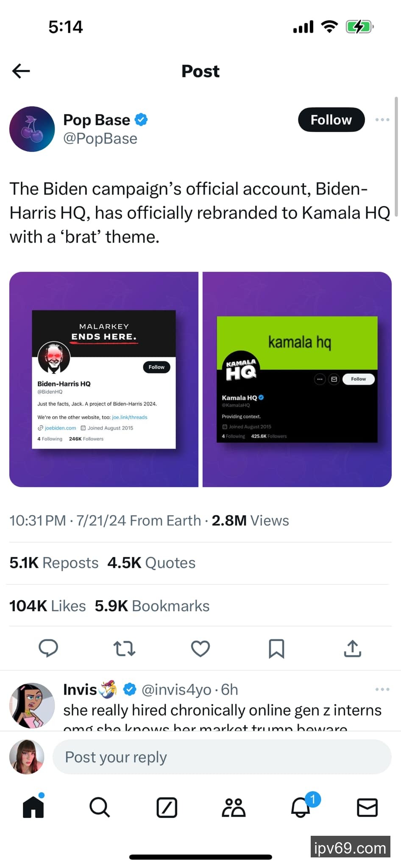
Task: Open the Search tab
Action: [100, 807]
